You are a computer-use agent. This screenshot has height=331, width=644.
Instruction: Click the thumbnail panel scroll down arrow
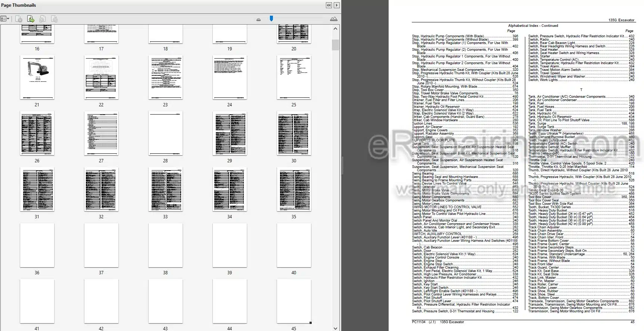[335, 328]
